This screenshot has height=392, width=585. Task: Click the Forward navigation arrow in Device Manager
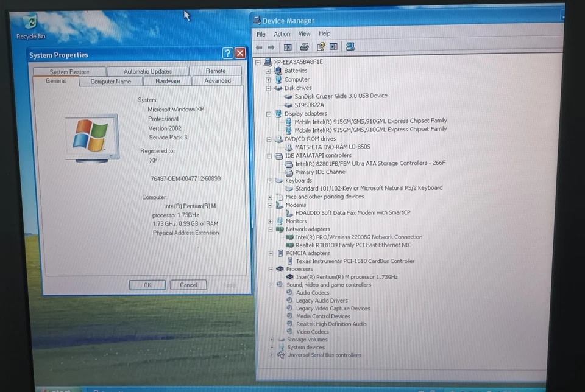272,47
